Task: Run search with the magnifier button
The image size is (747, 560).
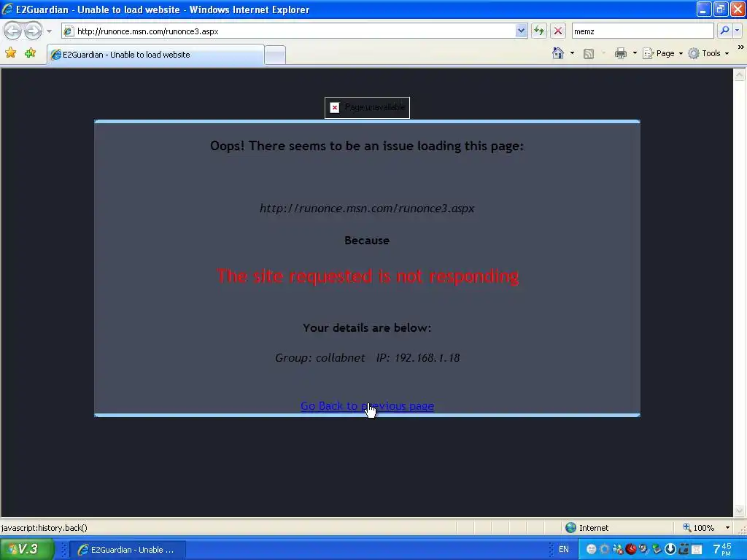Action: pyautogui.click(x=724, y=31)
